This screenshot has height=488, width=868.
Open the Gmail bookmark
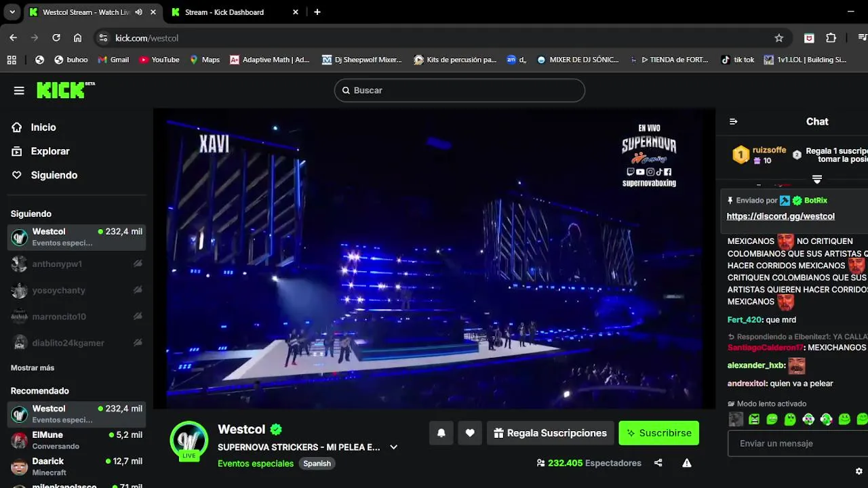[113, 60]
